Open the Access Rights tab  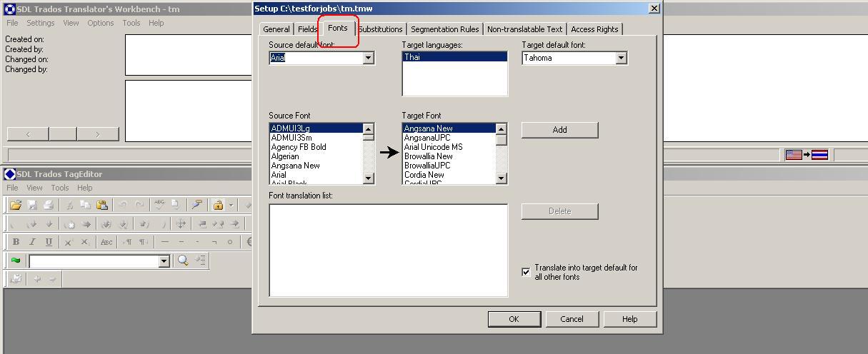click(x=594, y=29)
